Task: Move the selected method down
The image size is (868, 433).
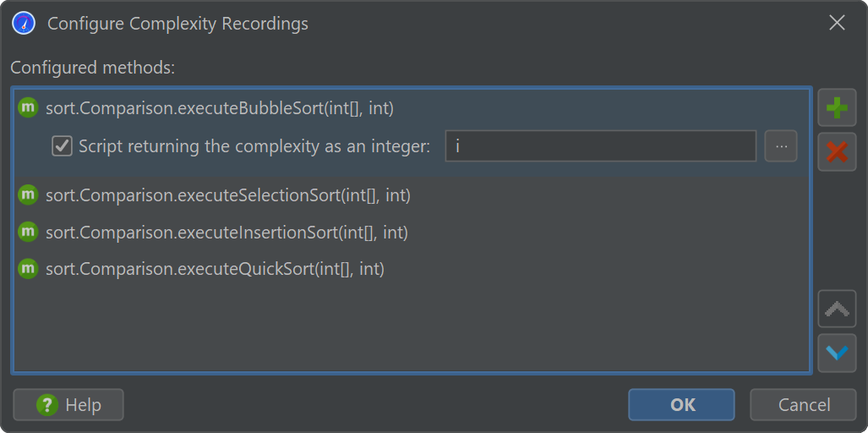Action: 837,353
